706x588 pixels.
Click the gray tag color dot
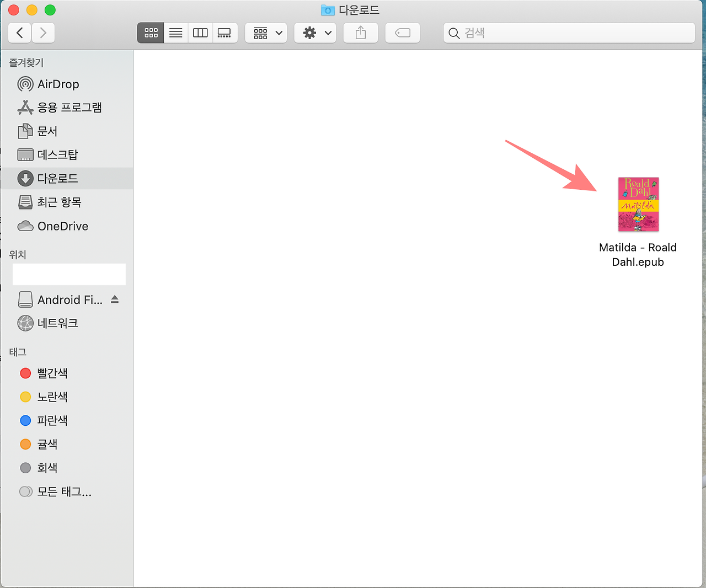pos(25,468)
